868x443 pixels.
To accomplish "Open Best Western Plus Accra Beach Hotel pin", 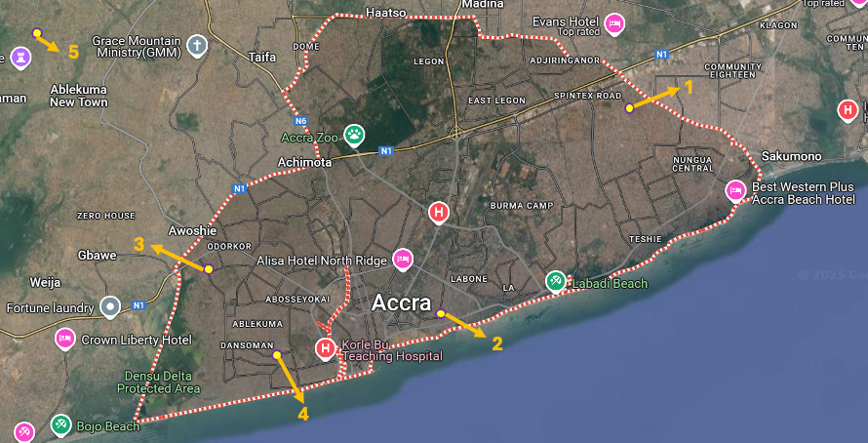I will pos(735,191).
